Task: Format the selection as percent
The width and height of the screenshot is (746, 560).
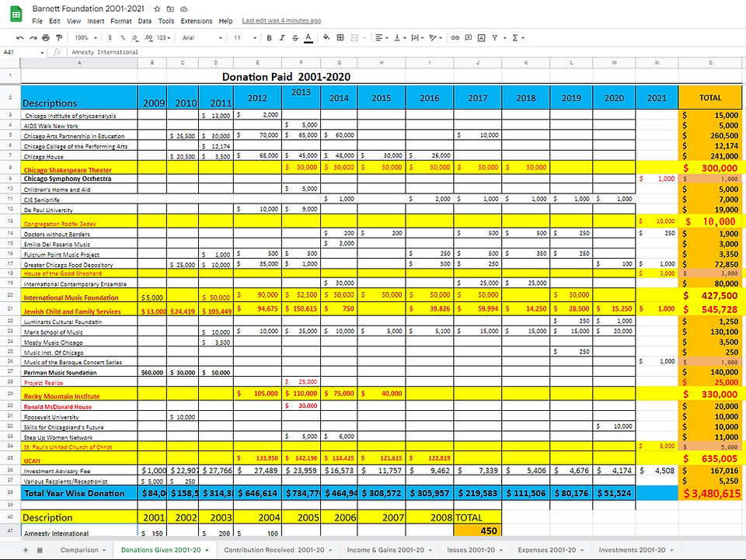Action: (x=123, y=37)
